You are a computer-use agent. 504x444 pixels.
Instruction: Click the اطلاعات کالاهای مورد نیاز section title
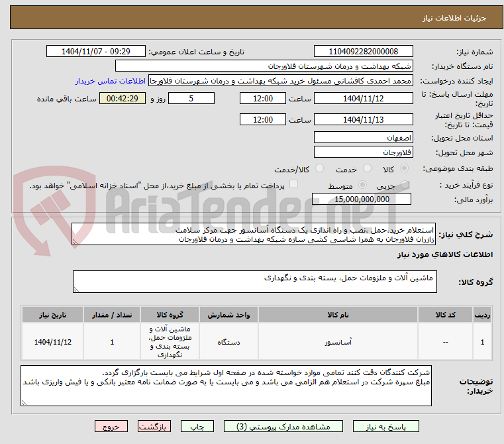click(x=445, y=254)
